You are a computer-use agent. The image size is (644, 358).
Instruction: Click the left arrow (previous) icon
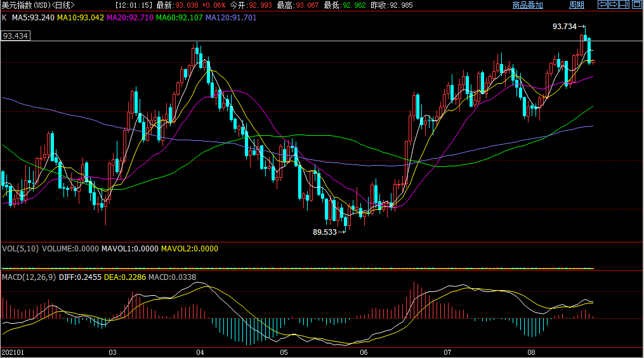click(x=603, y=5)
